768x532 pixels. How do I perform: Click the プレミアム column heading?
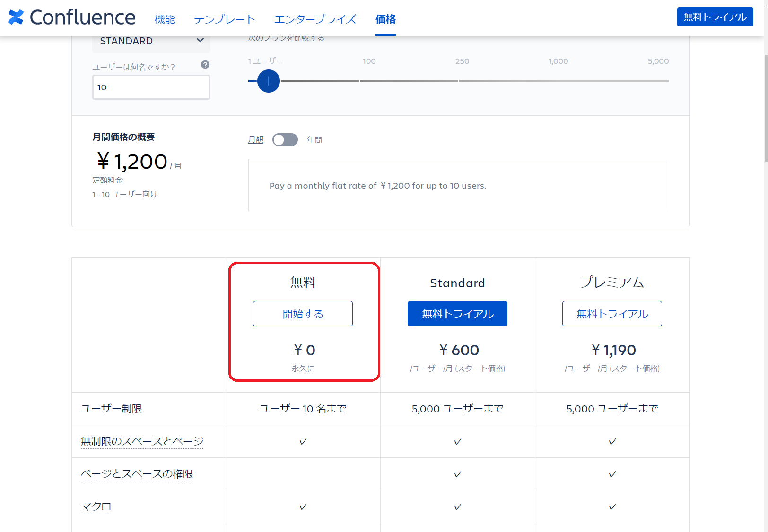point(612,283)
